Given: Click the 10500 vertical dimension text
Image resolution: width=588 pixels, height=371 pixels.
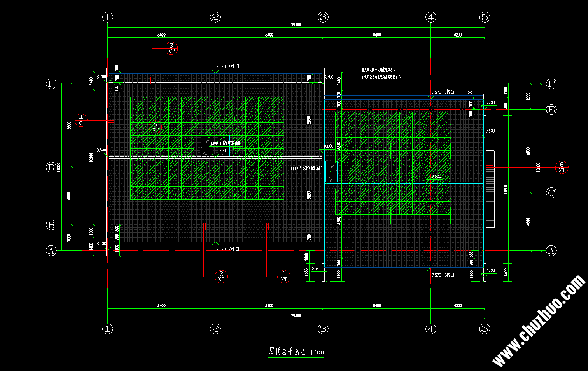Looking at the screenshot, I should 91,157.
